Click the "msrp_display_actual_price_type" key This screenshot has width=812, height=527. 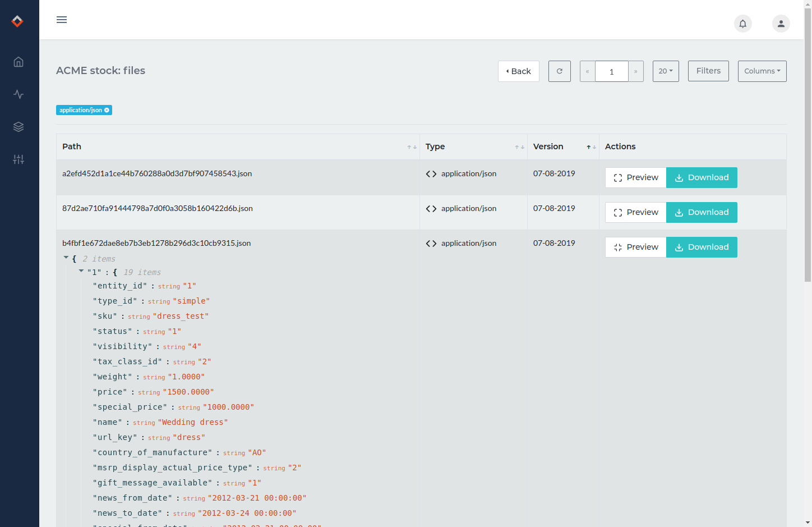coord(173,468)
